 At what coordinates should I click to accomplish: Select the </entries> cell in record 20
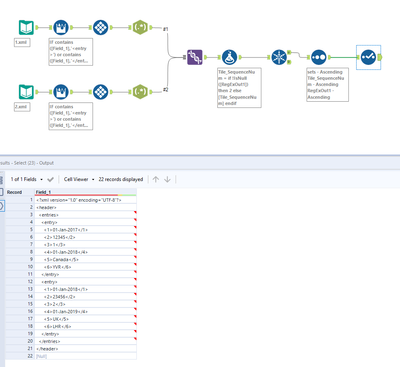click(x=86, y=341)
